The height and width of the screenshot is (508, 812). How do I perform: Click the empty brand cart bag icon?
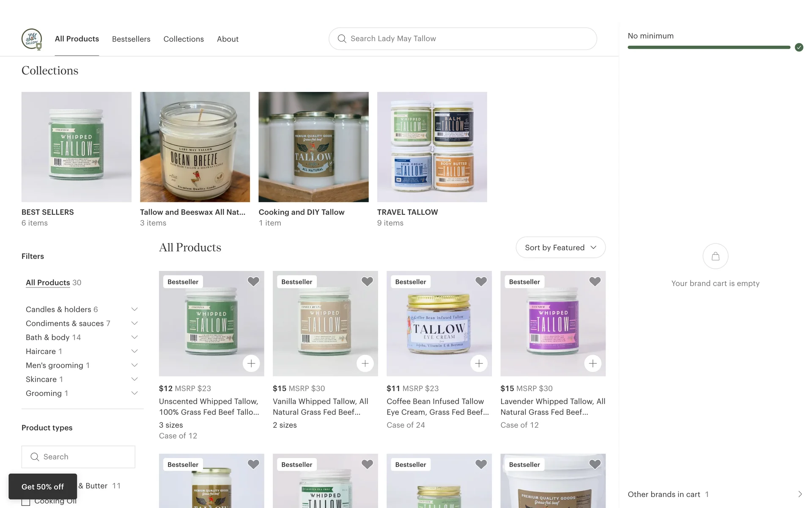(x=716, y=256)
